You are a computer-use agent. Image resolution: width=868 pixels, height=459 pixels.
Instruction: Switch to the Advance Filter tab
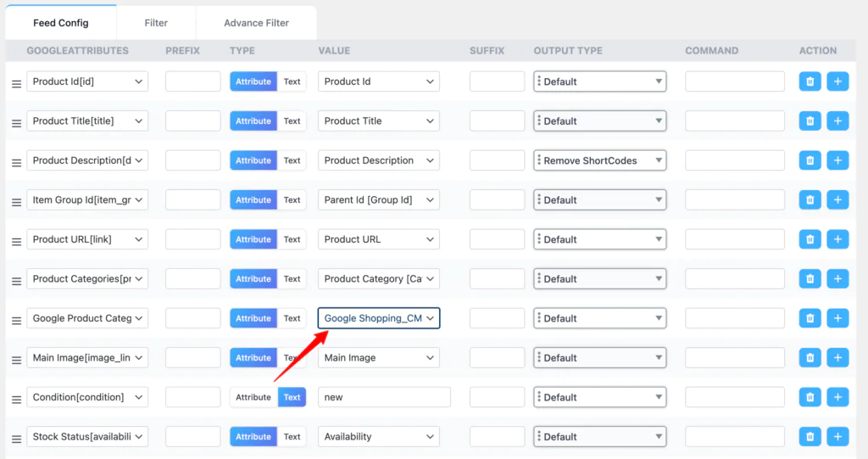pyautogui.click(x=256, y=23)
